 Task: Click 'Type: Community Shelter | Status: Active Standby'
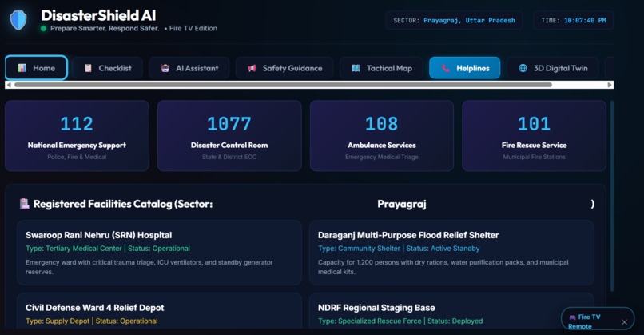[x=399, y=249]
